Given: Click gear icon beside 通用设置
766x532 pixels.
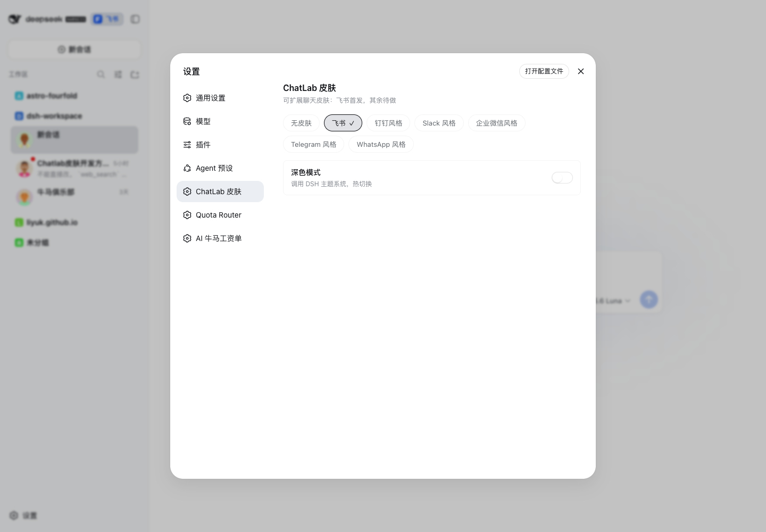Looking at the screenshot, I should click(187, 98).
